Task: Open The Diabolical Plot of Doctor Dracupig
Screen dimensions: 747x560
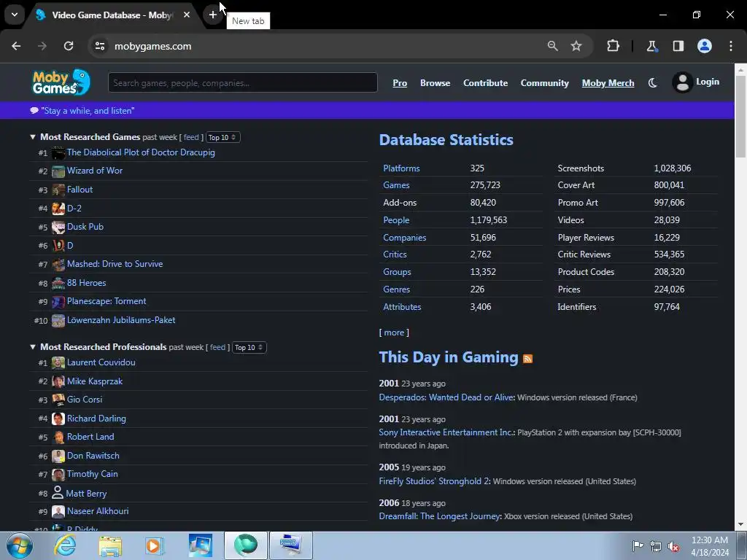Action: click(x=141, y=152)
